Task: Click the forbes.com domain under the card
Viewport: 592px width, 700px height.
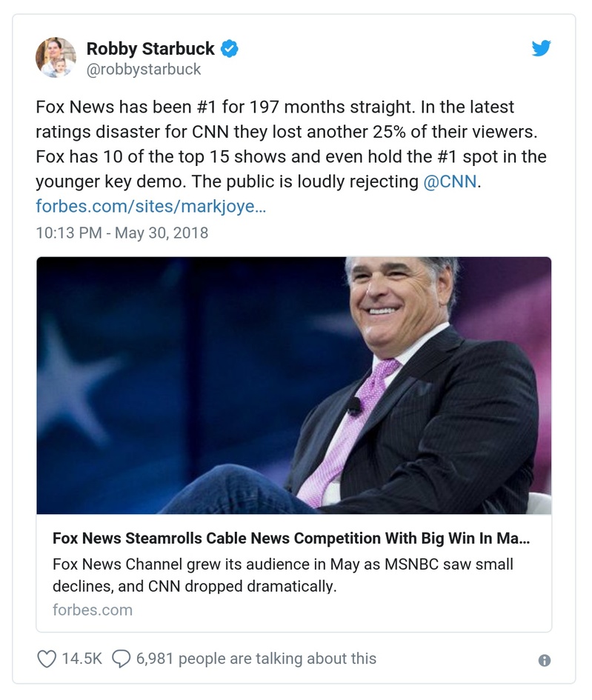Action: coord(93,610)
